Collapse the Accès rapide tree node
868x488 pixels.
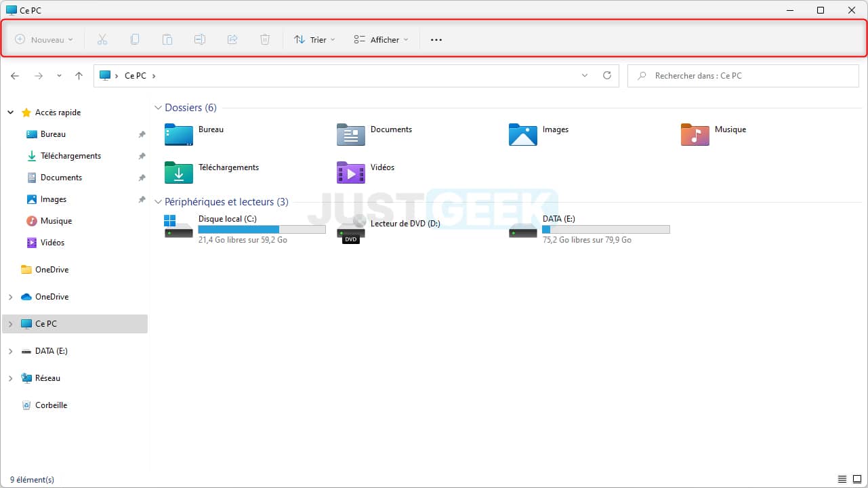click(x=10, y=113)
